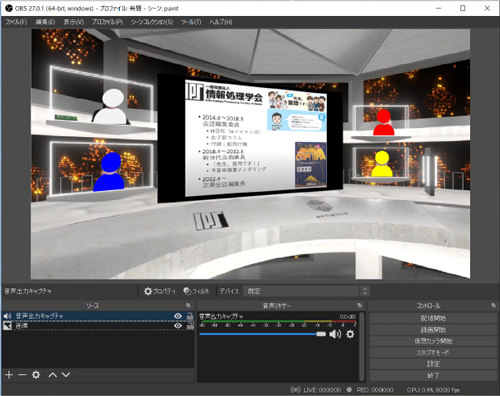500x396 pixels.
Task: Open the シーンコレクション(S) menu
Action: 152,22
